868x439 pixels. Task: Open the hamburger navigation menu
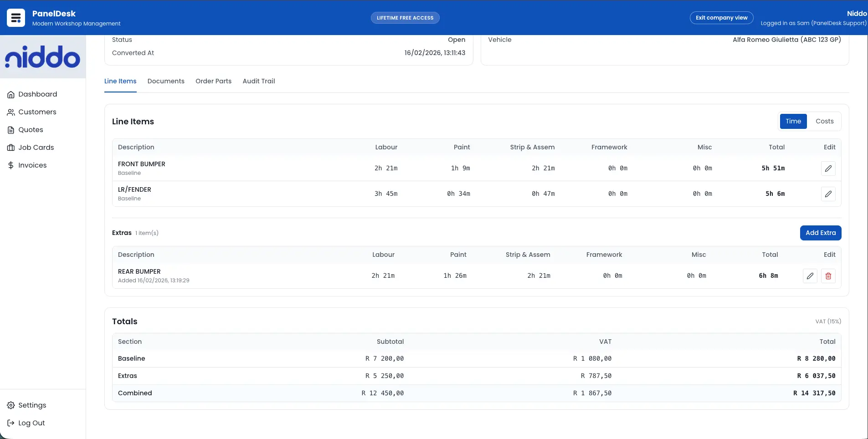point(15,17)
